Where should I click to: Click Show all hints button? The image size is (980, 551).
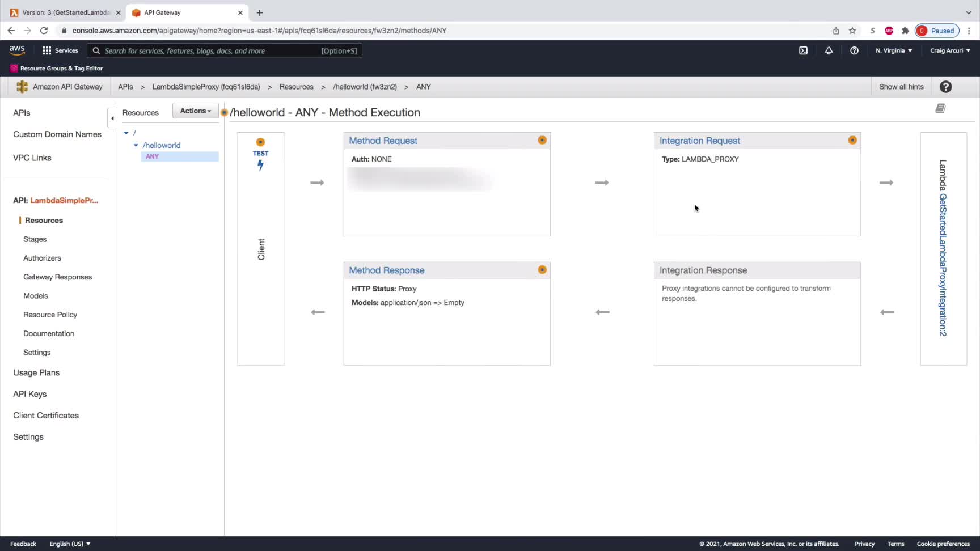(901, 87)
